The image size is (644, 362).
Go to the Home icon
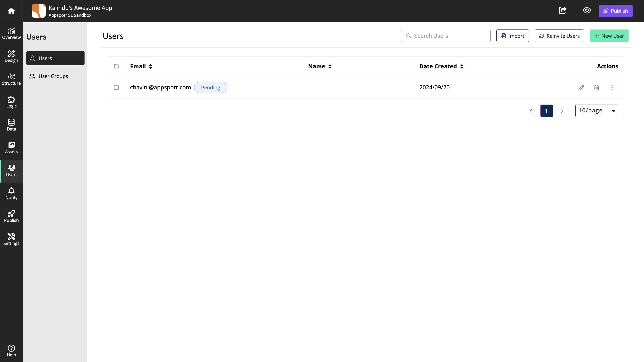(x=11, y=11)
